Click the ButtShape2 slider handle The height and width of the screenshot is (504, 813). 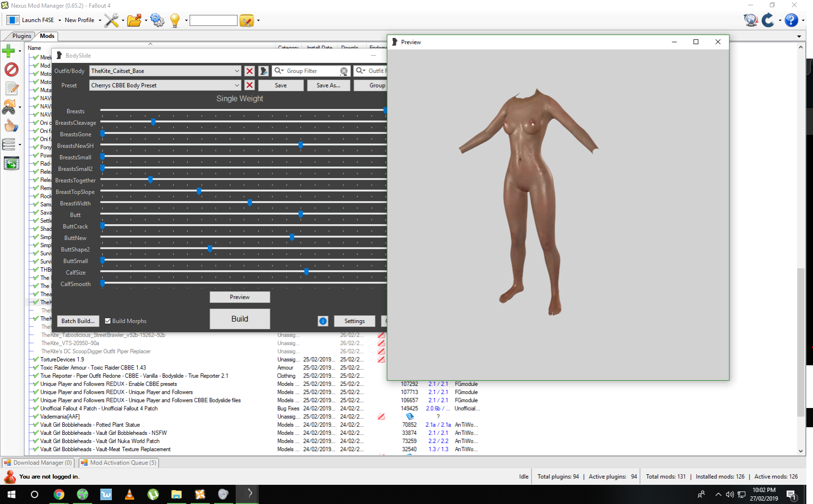pyautogui.click(x=210, y=249)
